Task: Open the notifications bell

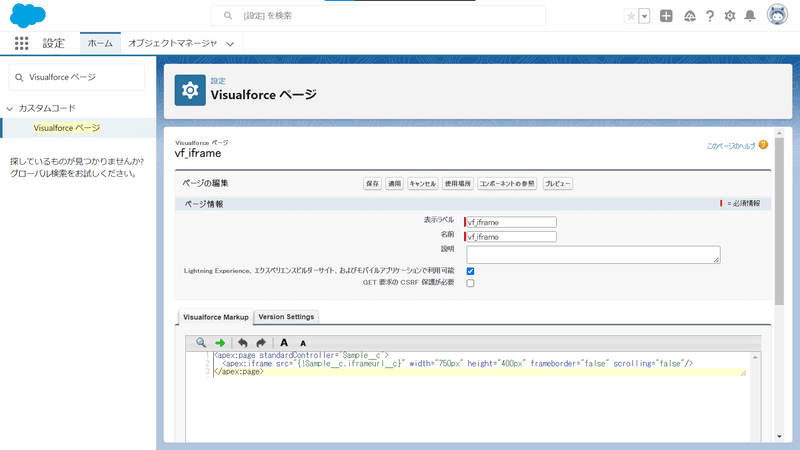Action: (x=749, y=16)
